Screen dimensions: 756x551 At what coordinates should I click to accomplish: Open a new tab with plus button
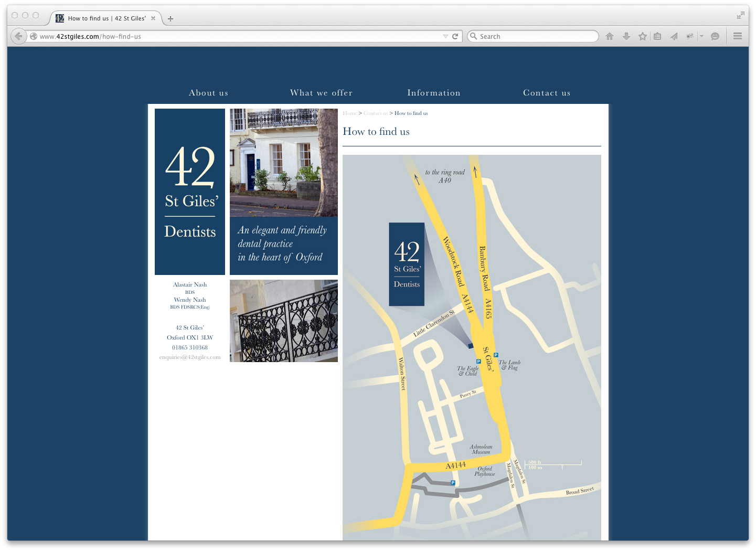(171, 18)
